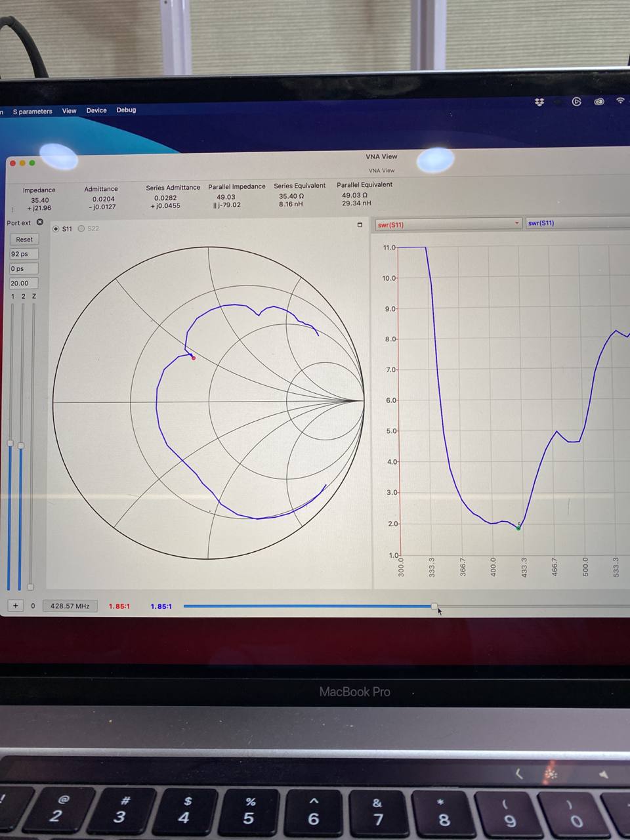Click the green marker dot on SWR plot
The height and width of the screenshot is (840, 630).
tap(518, 527)
